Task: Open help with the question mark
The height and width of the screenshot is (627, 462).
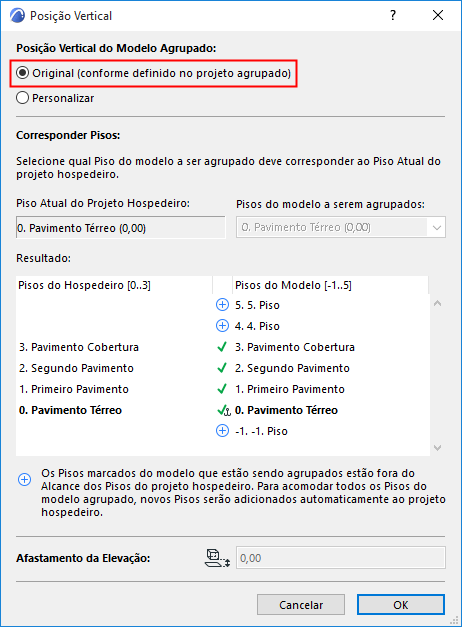Action: pyautogui.click(x=393, y=16)
